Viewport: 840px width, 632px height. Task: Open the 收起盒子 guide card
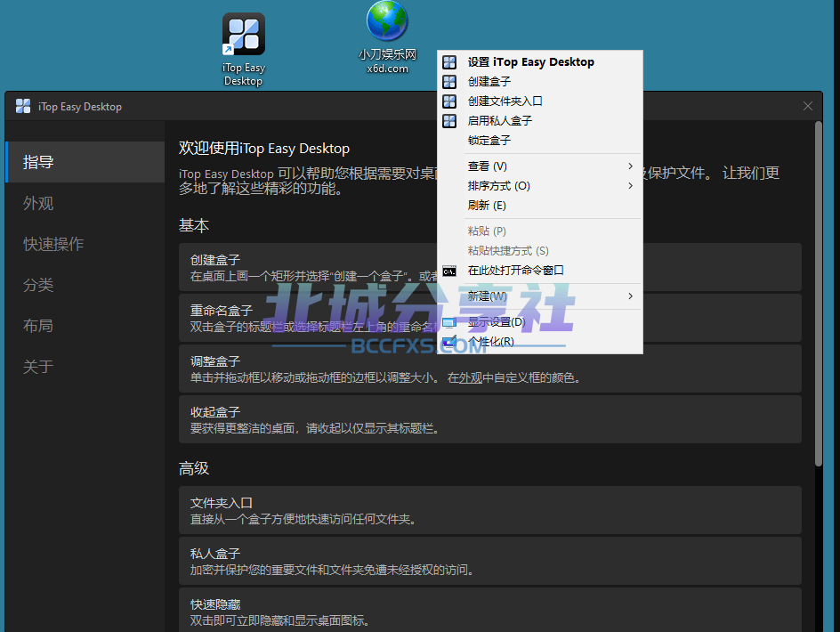[x=490, y=419]
